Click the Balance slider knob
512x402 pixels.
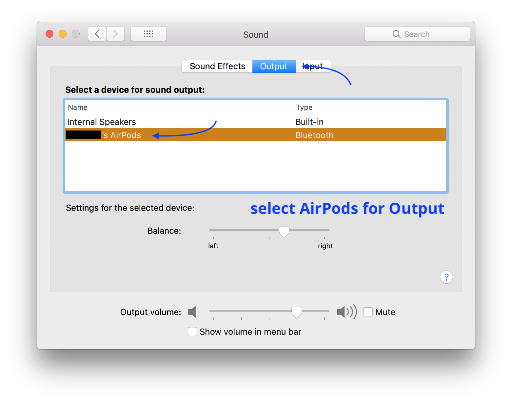click(x=284, y=231)
